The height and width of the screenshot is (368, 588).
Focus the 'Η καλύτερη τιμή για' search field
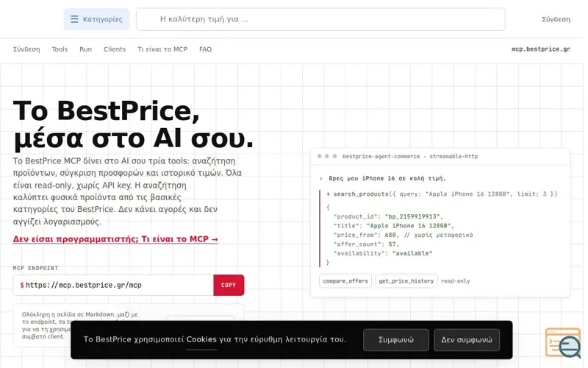[320, 19]
